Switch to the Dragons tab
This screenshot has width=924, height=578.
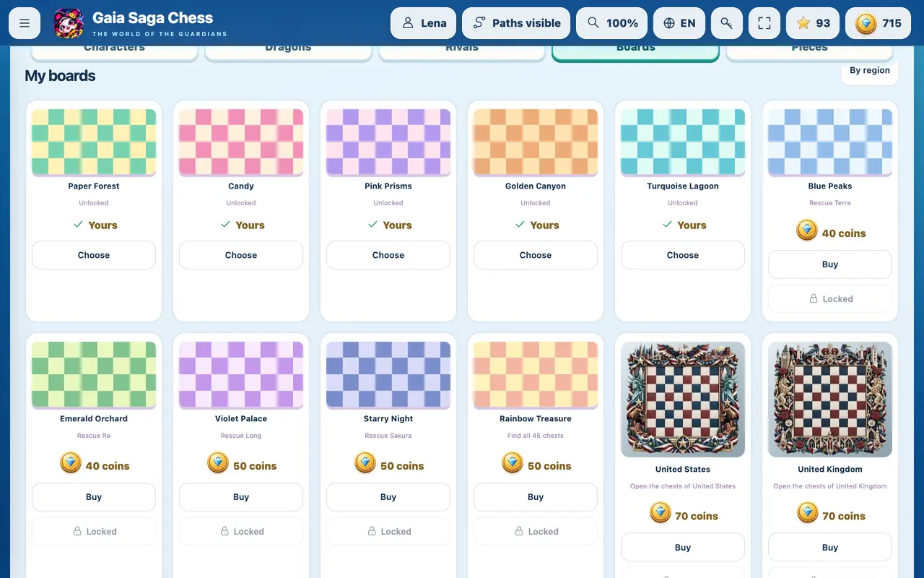(x=288, y=51)
